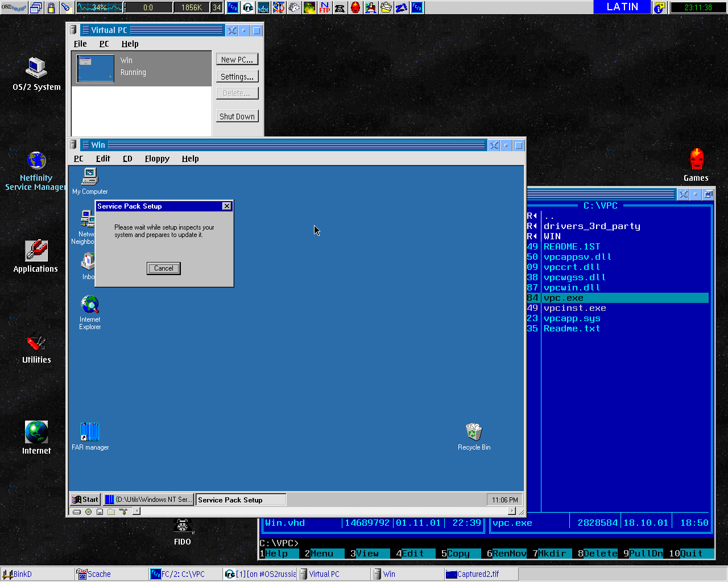Click network status icon in Win window

coord(123,512)
